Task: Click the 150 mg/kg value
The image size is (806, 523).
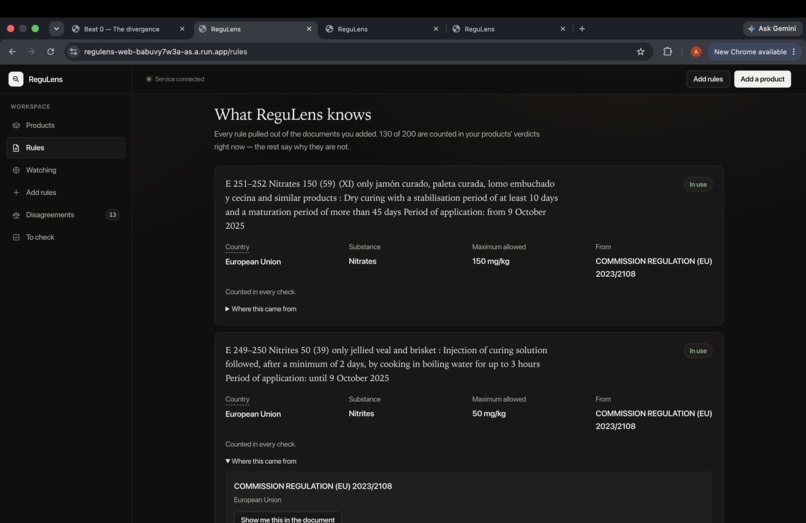Action: coord(490,261)
